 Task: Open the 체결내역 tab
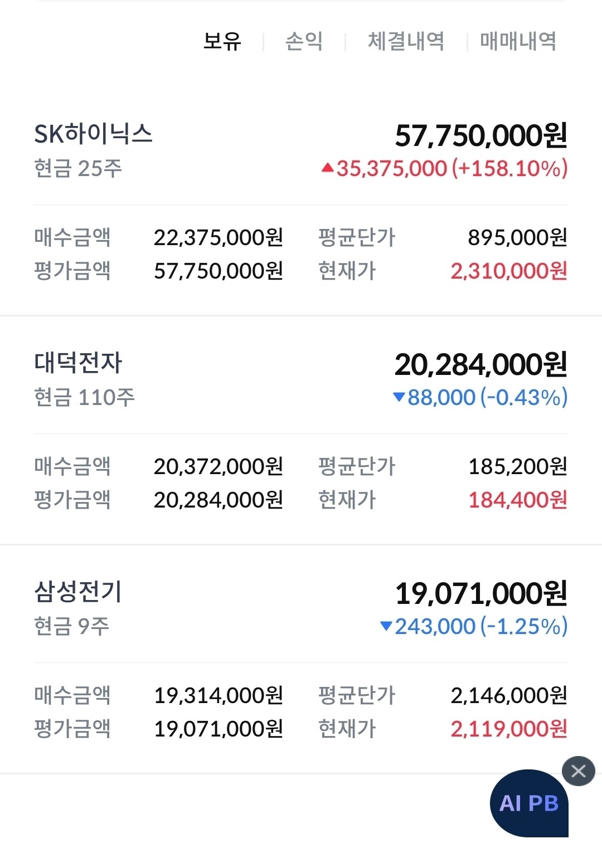tap(406, 41)
